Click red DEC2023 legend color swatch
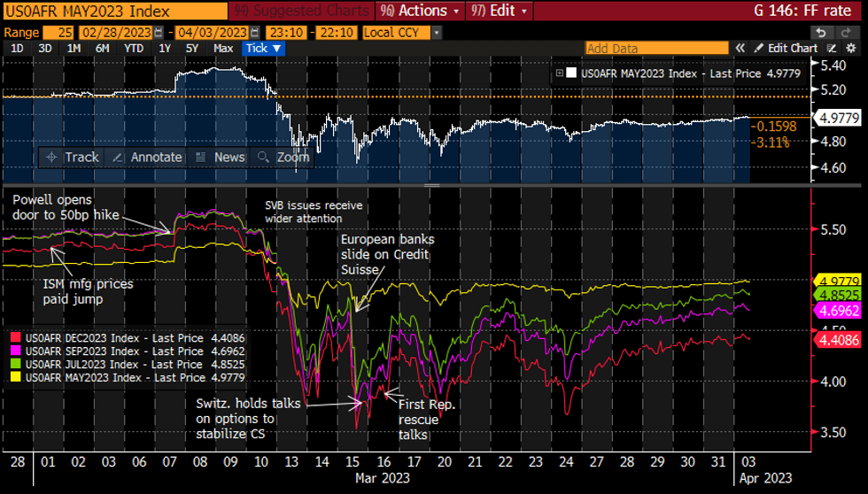868x494 pixels. (16, 338)
